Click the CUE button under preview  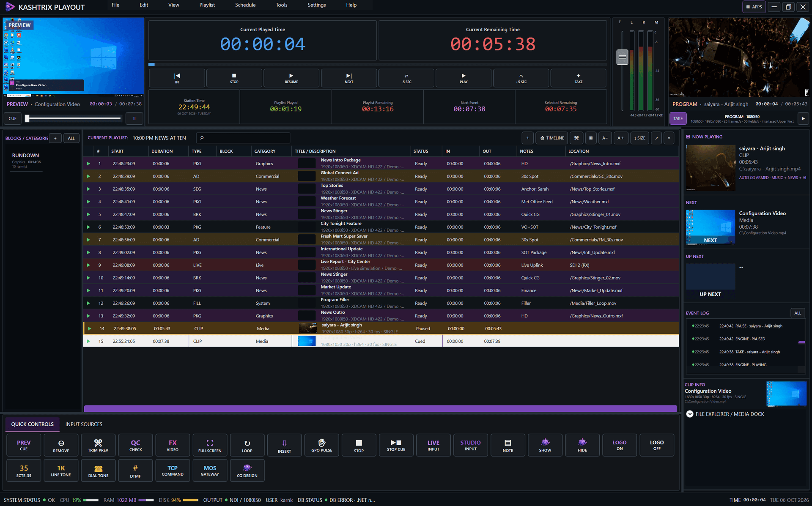click(13, 118)
